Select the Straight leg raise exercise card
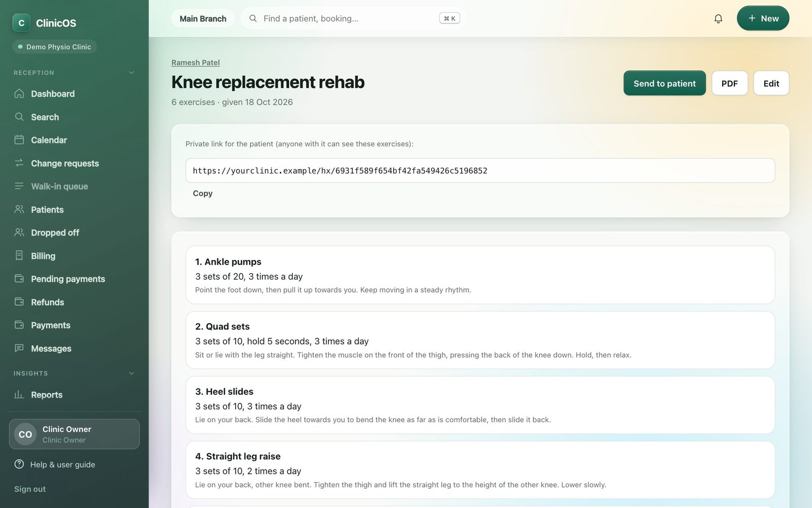812x508 pixels. point(480,470)
